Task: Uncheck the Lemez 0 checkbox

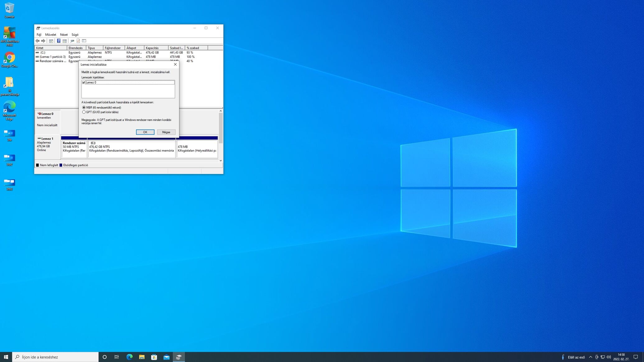Action: point(84,83)
